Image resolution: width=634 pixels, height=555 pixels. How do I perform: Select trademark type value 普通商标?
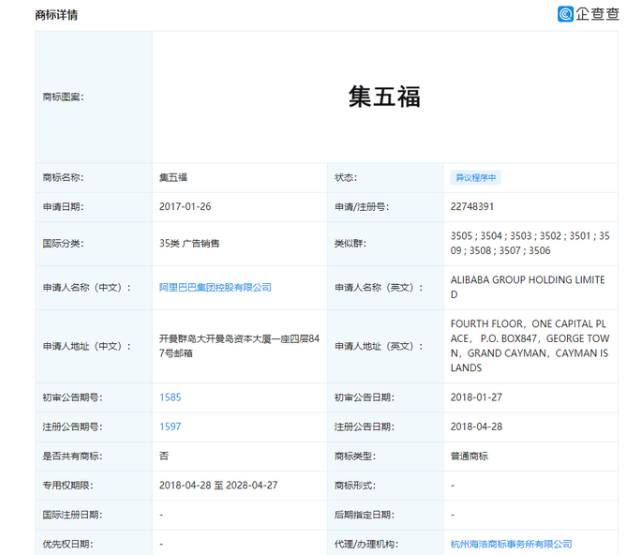469,456
